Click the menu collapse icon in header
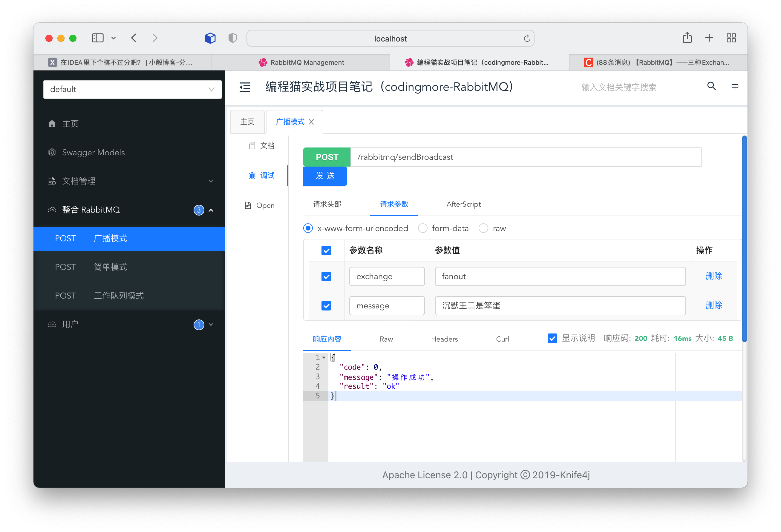Image resolution: width=781 pixels, height=532 pixels. click(x=245, y=87)
